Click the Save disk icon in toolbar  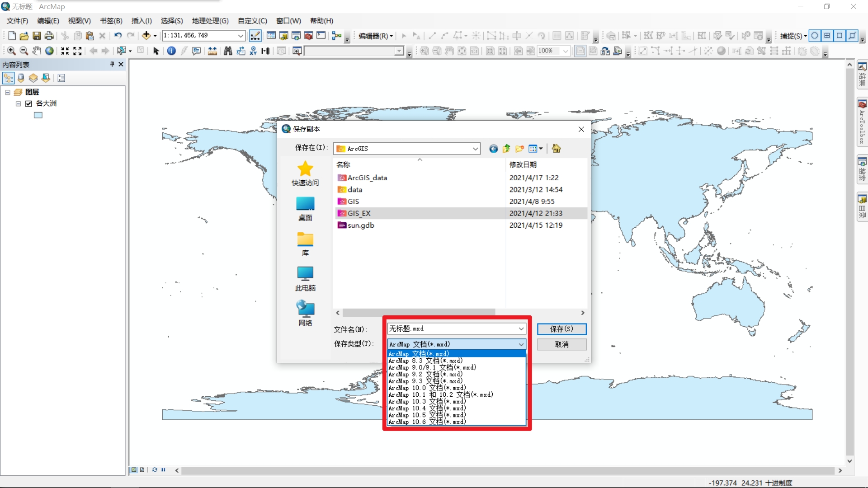click(x=37, y=36)
